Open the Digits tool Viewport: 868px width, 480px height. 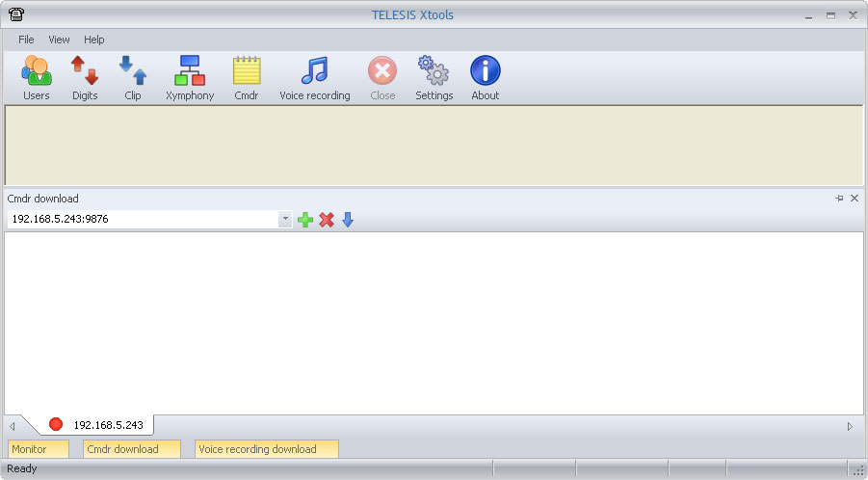85,78
